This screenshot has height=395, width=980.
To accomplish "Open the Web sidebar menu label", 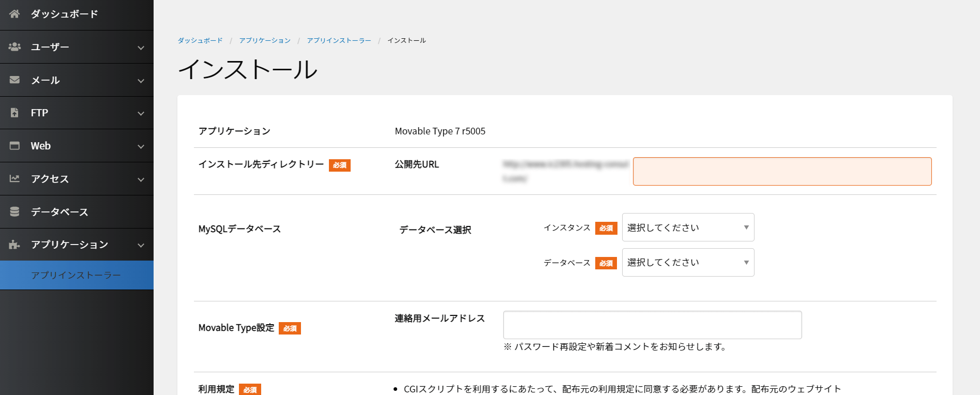I will click(x=41, y=146).
